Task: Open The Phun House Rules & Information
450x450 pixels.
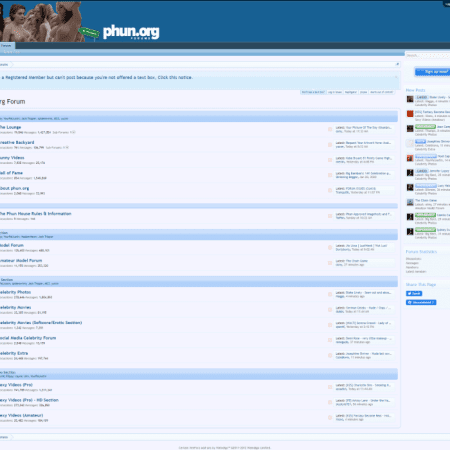Action: pos(36,213)
